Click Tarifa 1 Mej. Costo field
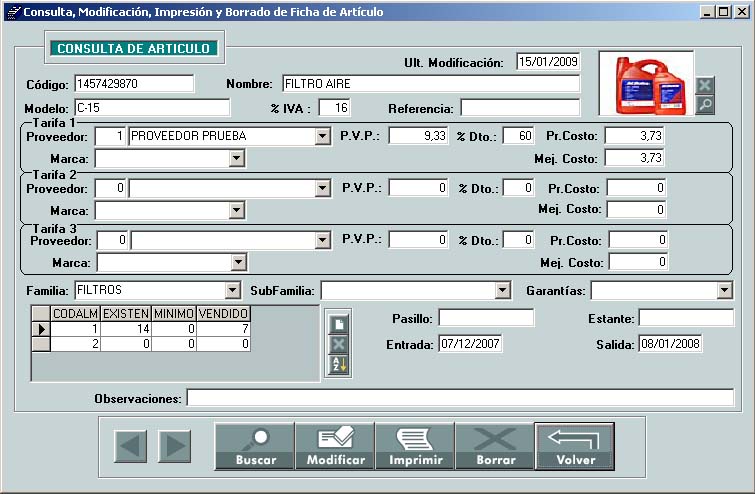The image size is (755, 494). point(634,157)
